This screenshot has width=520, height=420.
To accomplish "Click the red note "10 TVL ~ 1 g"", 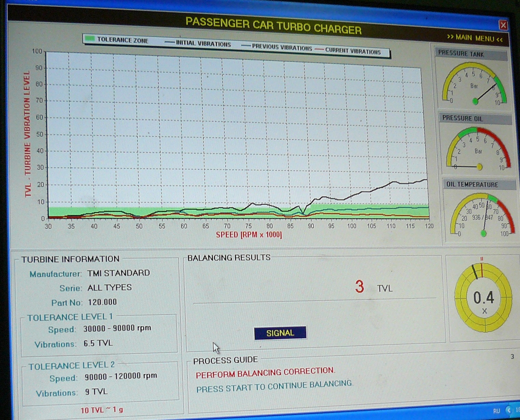I will pos(101,410).
